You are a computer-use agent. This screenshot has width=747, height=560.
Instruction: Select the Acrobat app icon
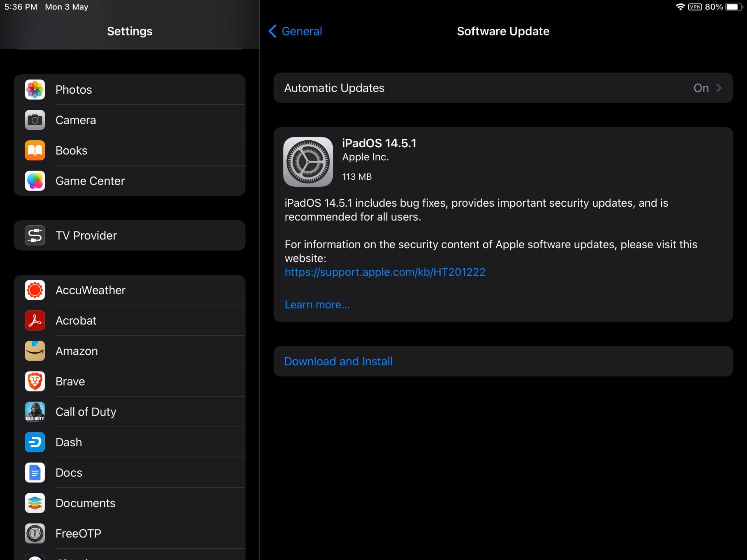(x=35, y=320)
